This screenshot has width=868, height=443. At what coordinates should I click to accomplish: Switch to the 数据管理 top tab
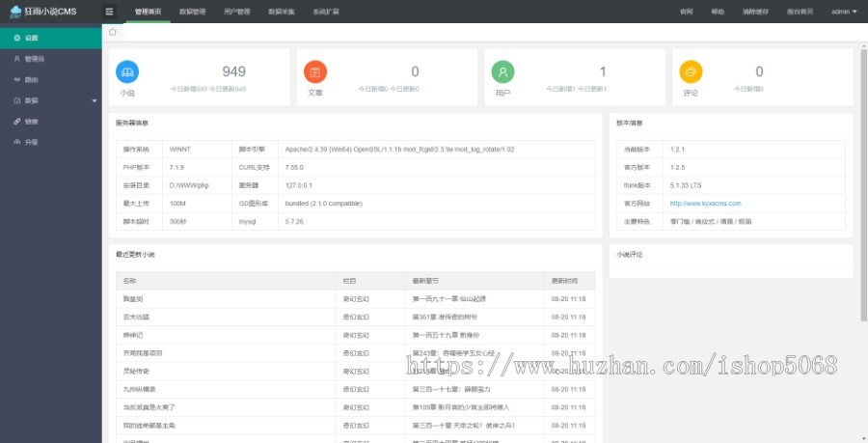[192, 12]
